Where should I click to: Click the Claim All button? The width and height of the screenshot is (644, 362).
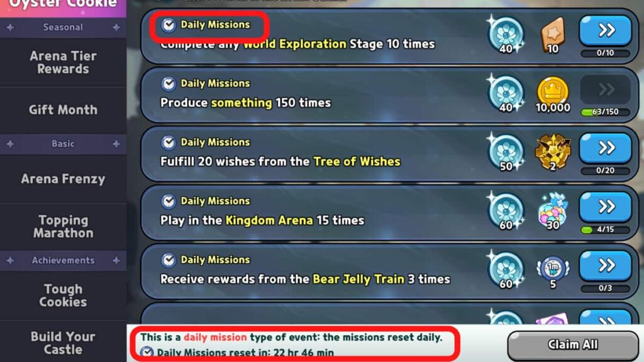573,345
